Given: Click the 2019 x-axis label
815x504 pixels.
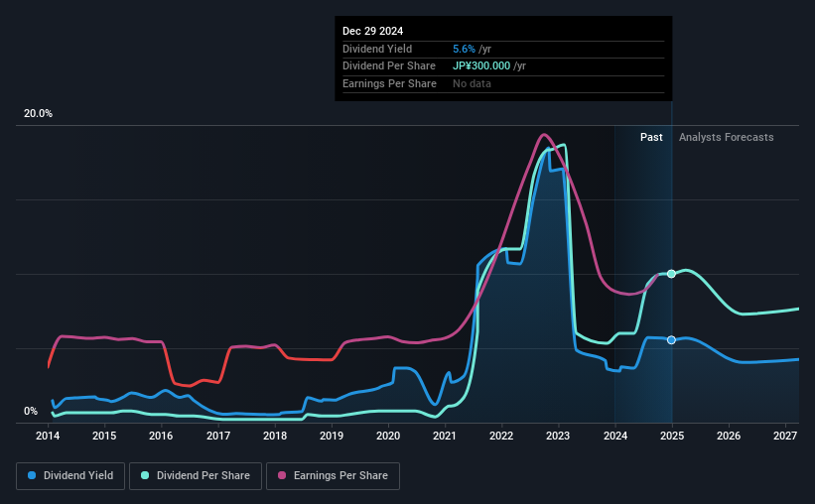Looking at the screenshot, I should (x=332, y=436).
